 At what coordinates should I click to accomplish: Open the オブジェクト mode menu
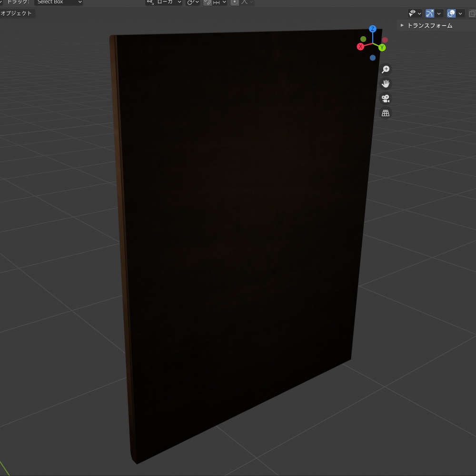[17, 13]
